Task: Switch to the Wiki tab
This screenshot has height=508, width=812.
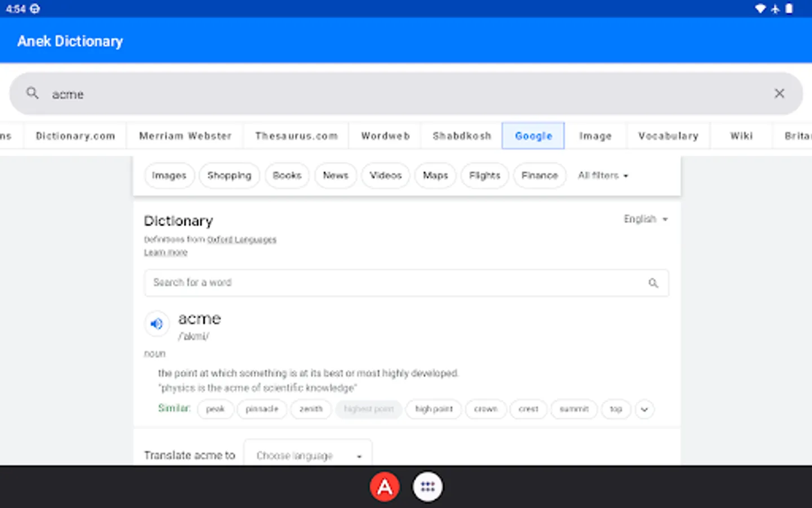Action: point(742,136)
